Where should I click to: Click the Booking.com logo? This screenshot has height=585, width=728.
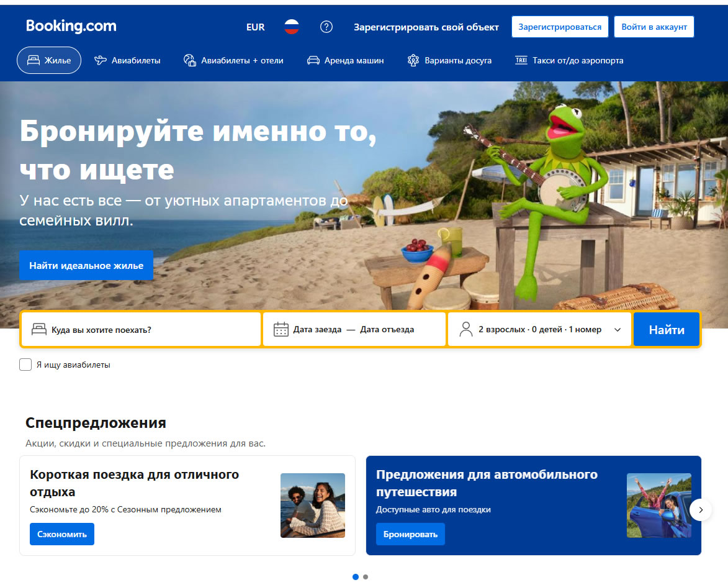tap(71, 26)
